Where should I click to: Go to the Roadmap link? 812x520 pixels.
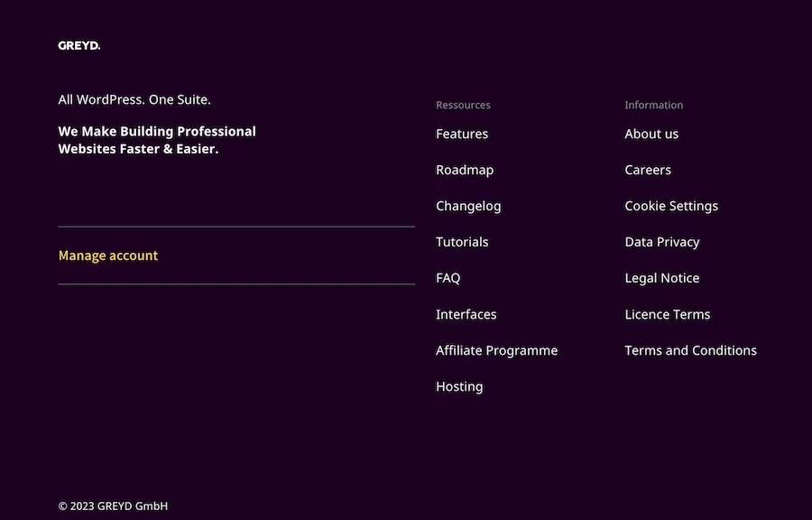pyautogui.click(x=465, y=170)
